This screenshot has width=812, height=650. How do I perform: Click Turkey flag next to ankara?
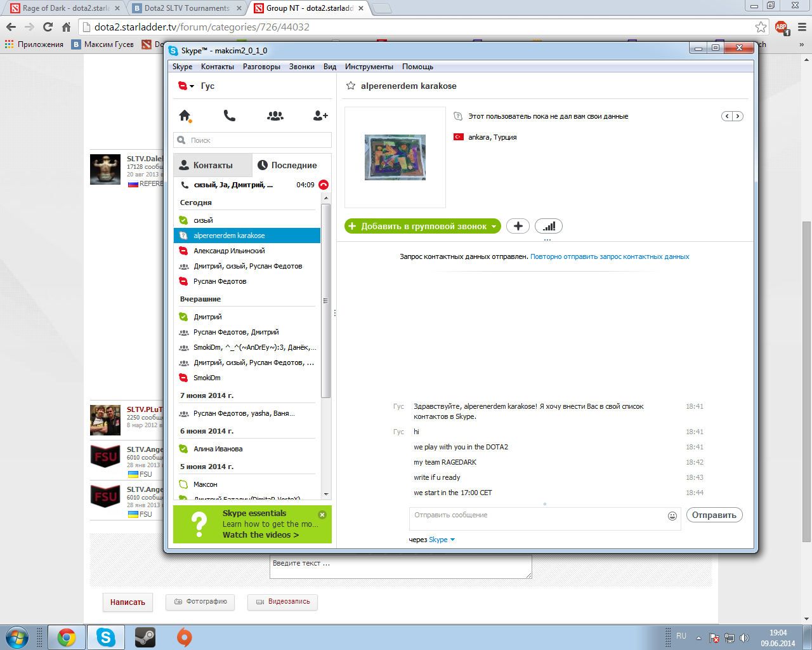(x=459, y=137)
